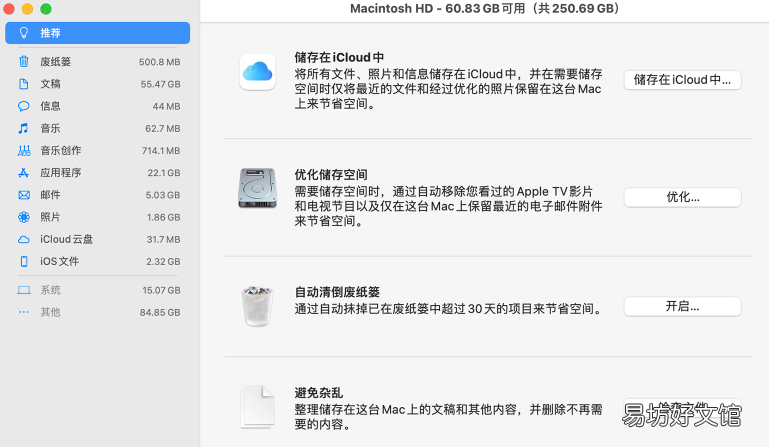This screenshot has width=769, height=447.
Task: Click the 15.07 GB system size value
Action: click(161, 290)
